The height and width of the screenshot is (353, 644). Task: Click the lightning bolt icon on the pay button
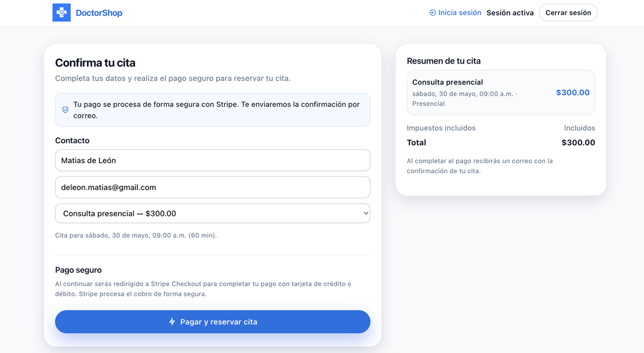172,322
